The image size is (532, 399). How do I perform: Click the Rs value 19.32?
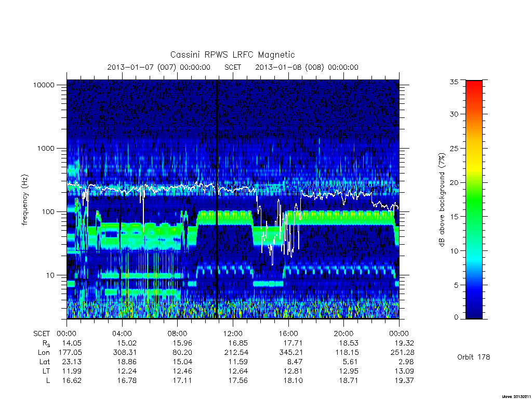[404, 343]
